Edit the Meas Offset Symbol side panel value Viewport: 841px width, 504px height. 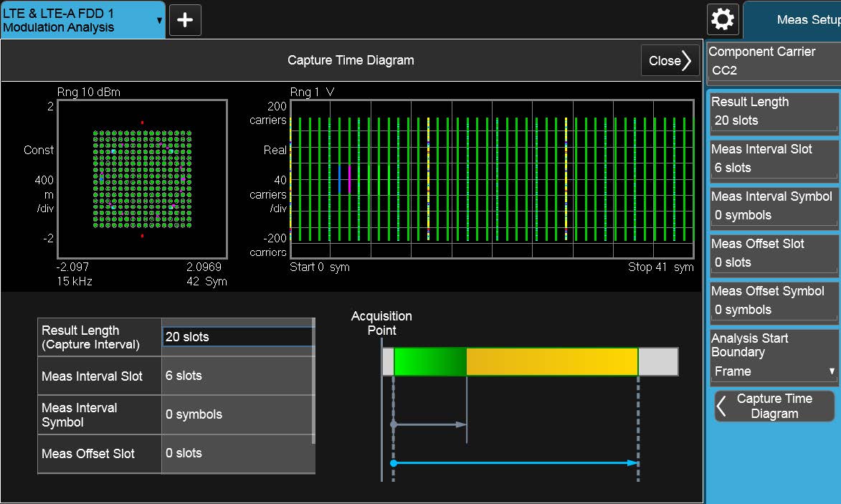pos(773,310)
